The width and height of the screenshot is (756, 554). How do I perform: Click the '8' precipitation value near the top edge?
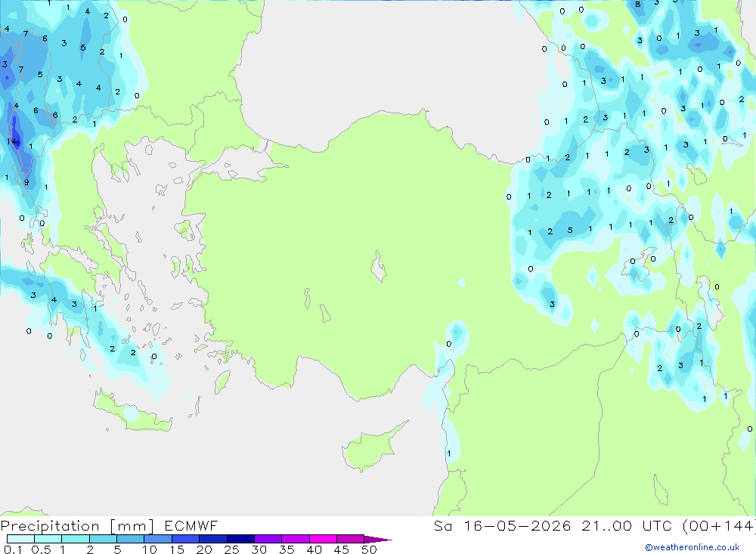(x=638, y=5)
